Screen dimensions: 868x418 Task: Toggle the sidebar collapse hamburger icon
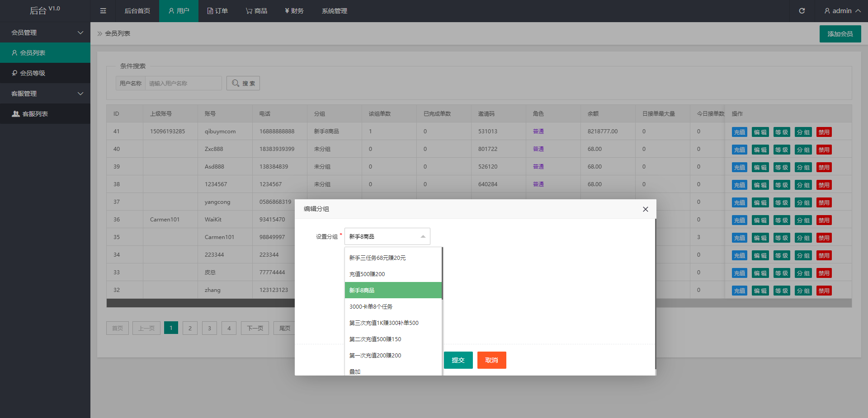point(103,11)
